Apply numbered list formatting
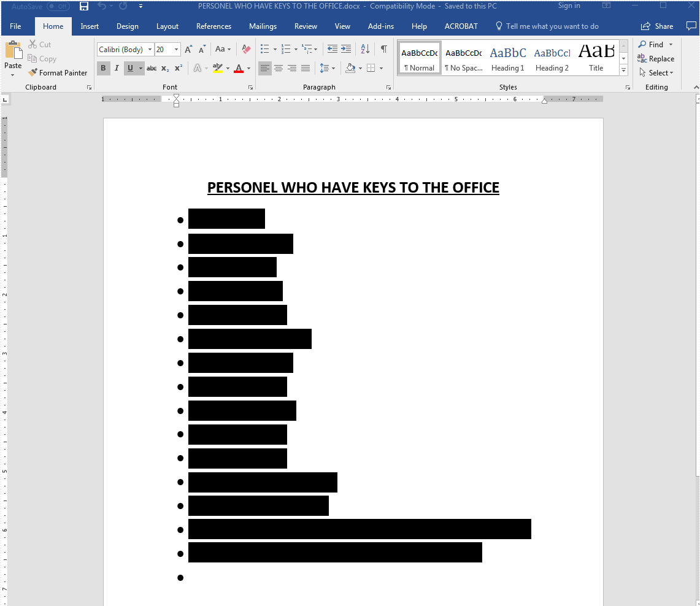The width and height of the screenshot is (700, 606). tap(286, 49)
